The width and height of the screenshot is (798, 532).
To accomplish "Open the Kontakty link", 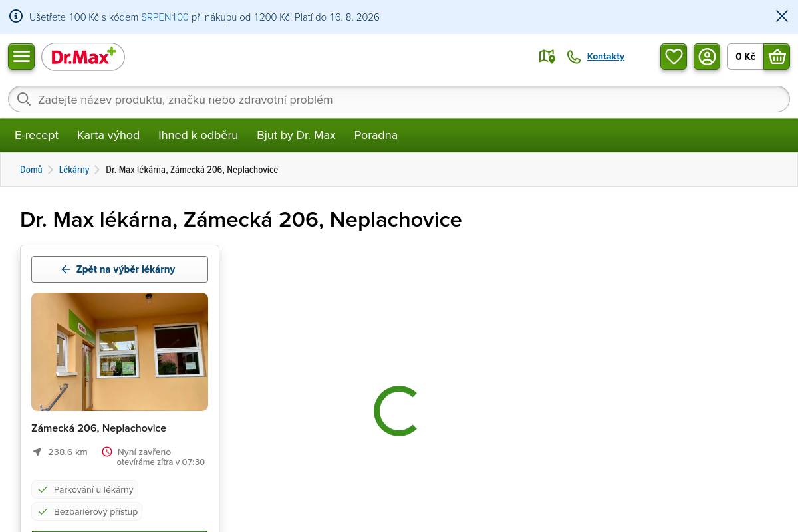I will point(606,57).
